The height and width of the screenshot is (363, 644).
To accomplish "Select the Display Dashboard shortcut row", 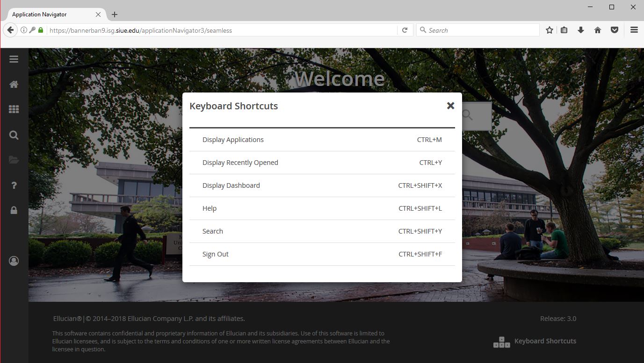I will pos(322,185).
